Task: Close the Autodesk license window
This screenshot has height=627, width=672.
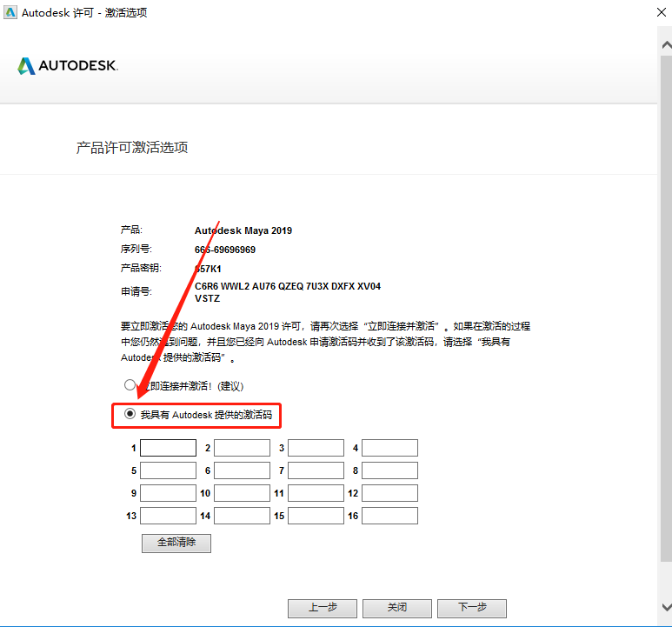Action: (662, 12)
